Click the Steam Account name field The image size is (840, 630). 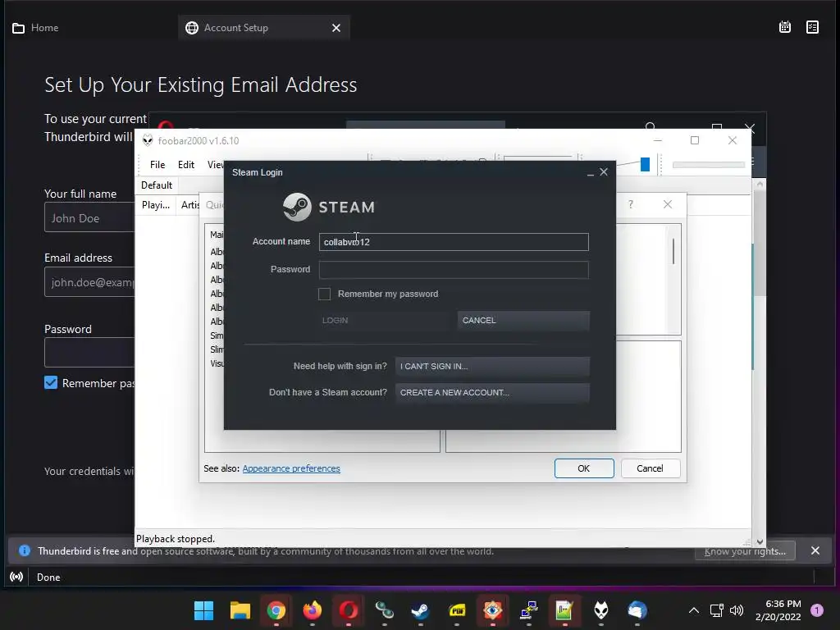coord(454,242)
